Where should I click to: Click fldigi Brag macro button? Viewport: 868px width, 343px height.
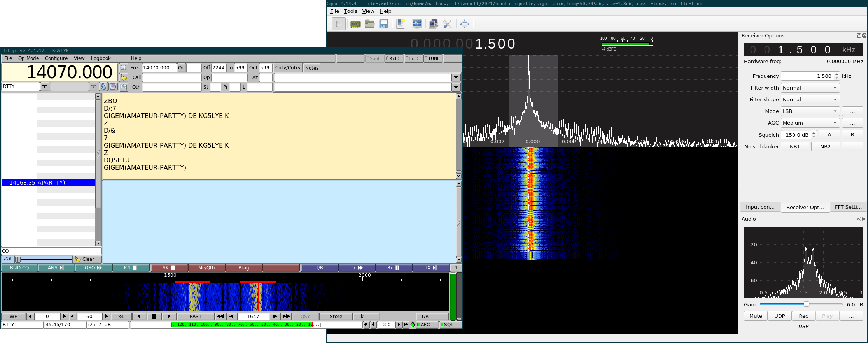244,268
